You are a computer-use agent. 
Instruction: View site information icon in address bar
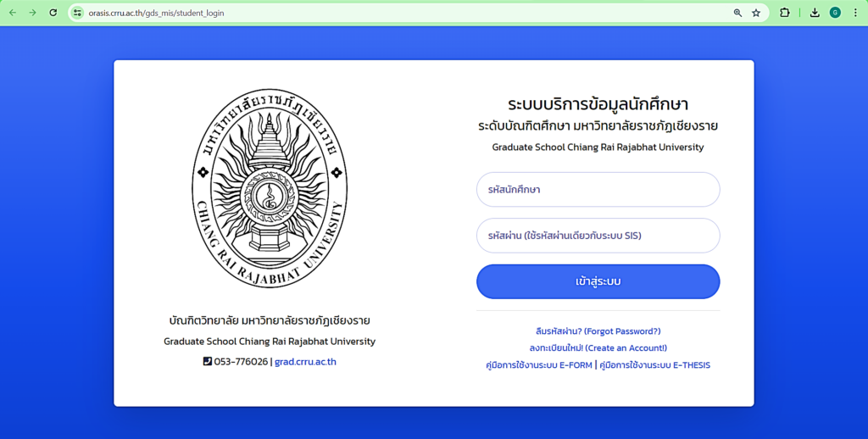77,13
